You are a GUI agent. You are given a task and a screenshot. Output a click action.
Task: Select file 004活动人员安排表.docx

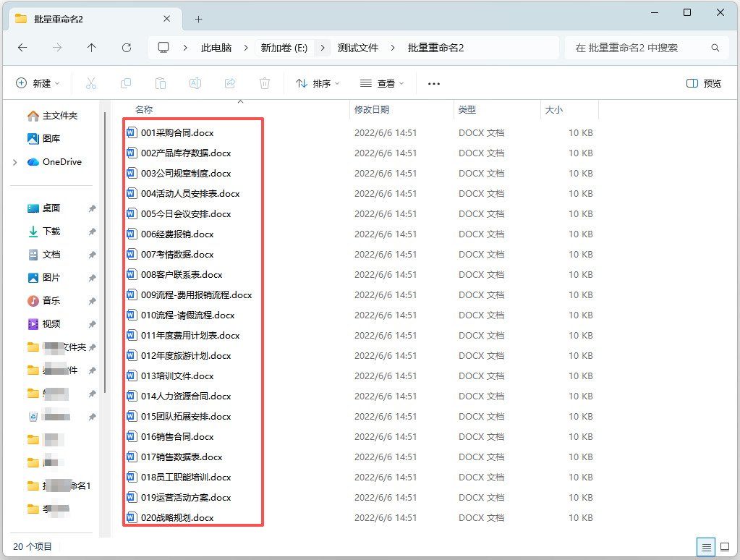(x=190, y=194)
